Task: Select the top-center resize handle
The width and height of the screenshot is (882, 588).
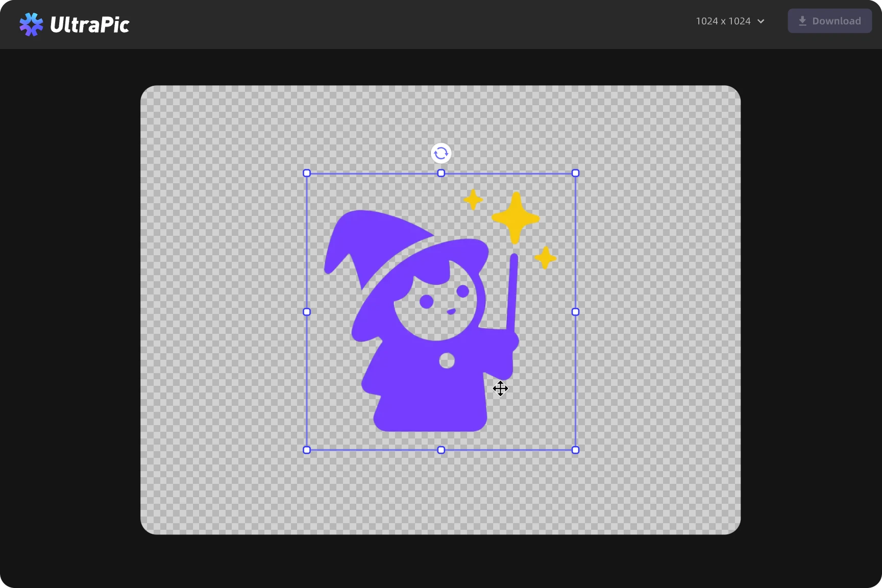Action: (441, 173)
